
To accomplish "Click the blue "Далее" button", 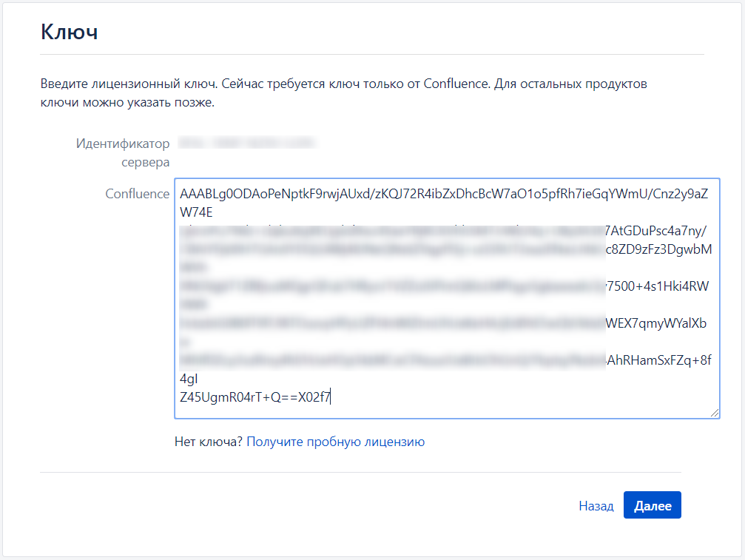I will (x=652, y=506).
